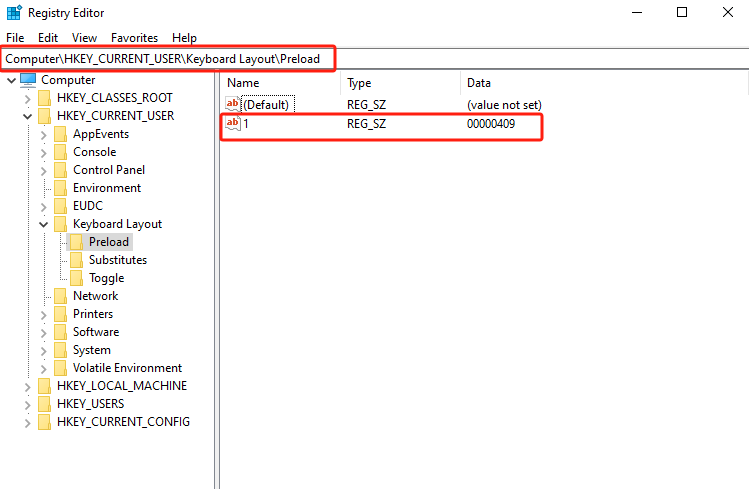
Task: Open the Edit menu
Action: click(x=48, y=38)
